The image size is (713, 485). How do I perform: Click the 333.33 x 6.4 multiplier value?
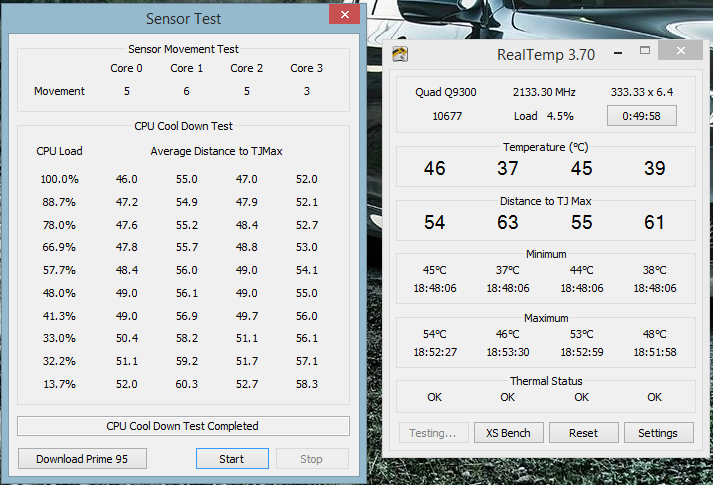642,92
